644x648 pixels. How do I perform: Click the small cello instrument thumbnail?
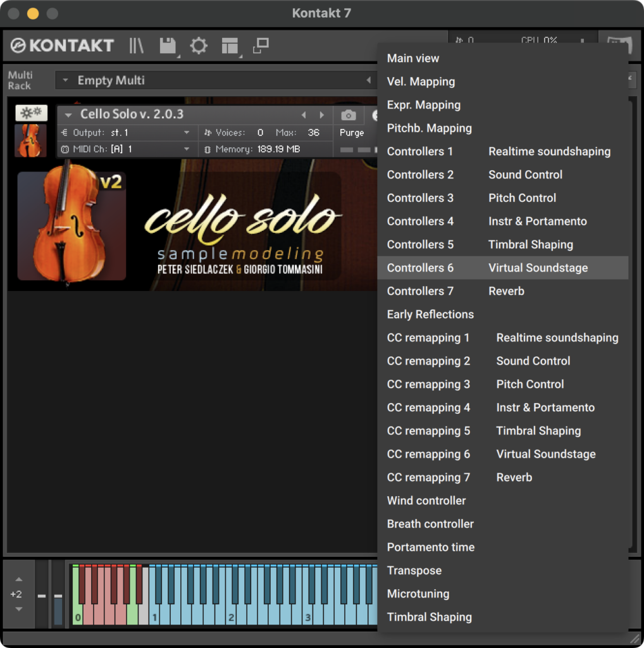[30, 140]
